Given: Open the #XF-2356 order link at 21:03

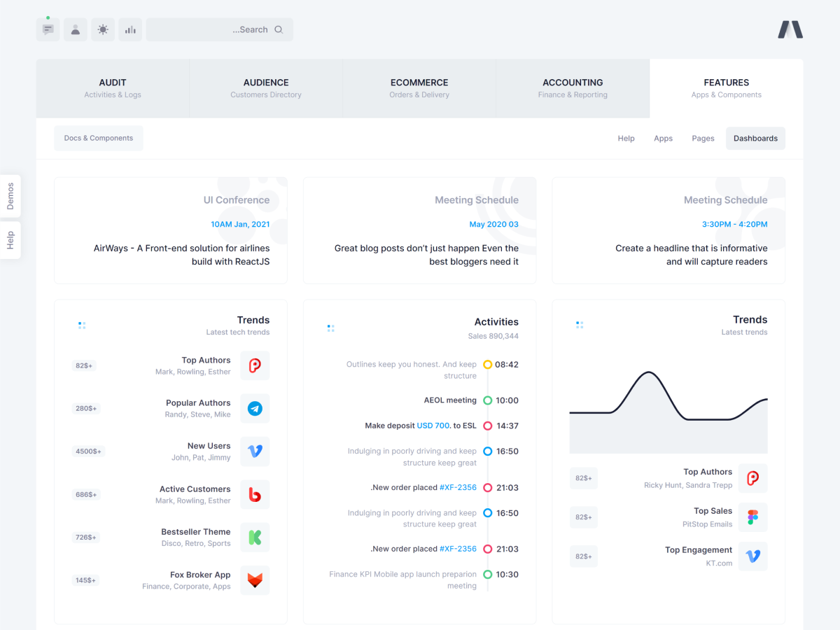Looking at the screenshot, I should 458,487.
